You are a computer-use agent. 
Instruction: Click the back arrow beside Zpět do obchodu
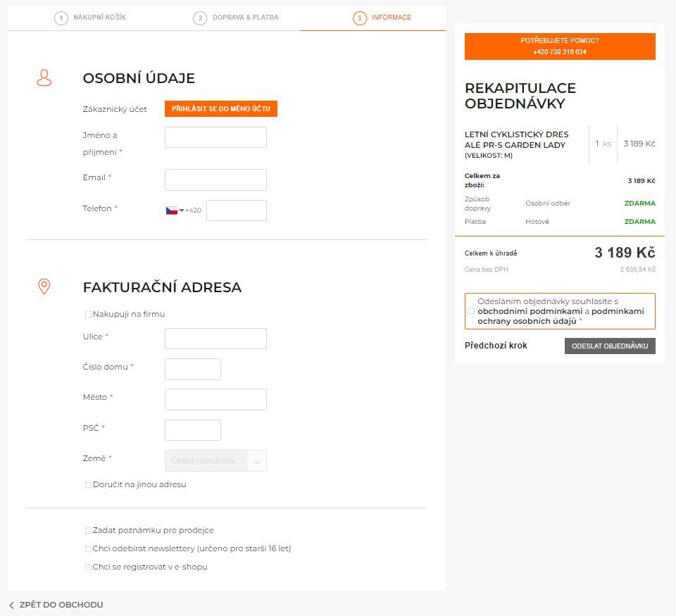12,605
